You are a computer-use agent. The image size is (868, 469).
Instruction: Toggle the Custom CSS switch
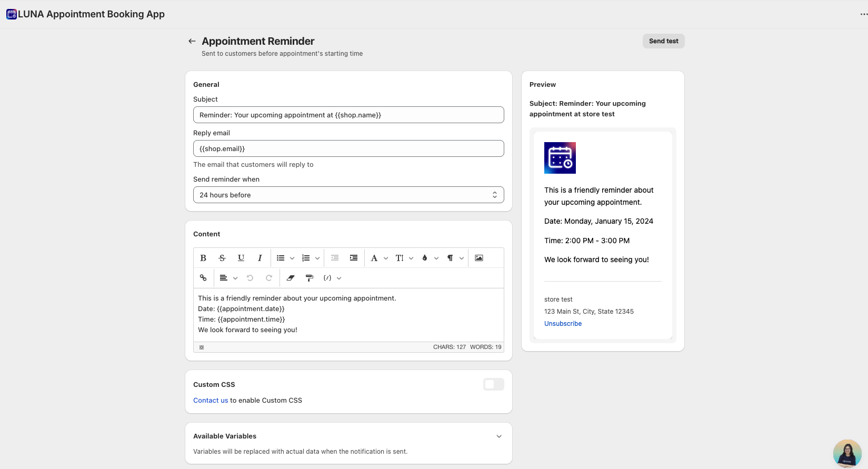click(x=493, y=384)
